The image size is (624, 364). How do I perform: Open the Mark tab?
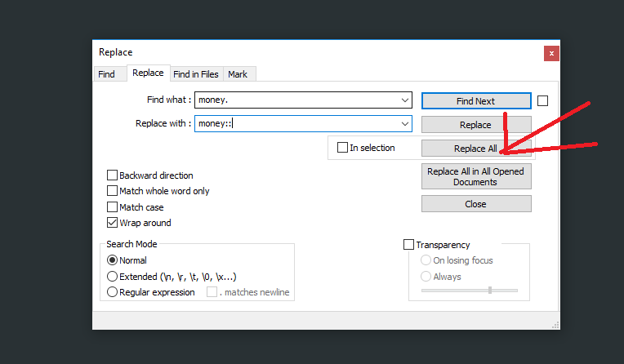238,74
